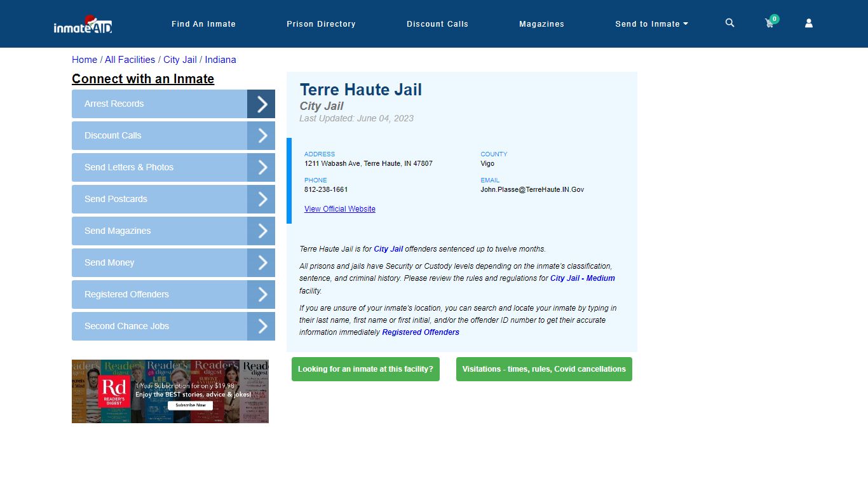The image size is (868, 488).
Task: Click the inmateAID logo
Action: pos(83,24)
